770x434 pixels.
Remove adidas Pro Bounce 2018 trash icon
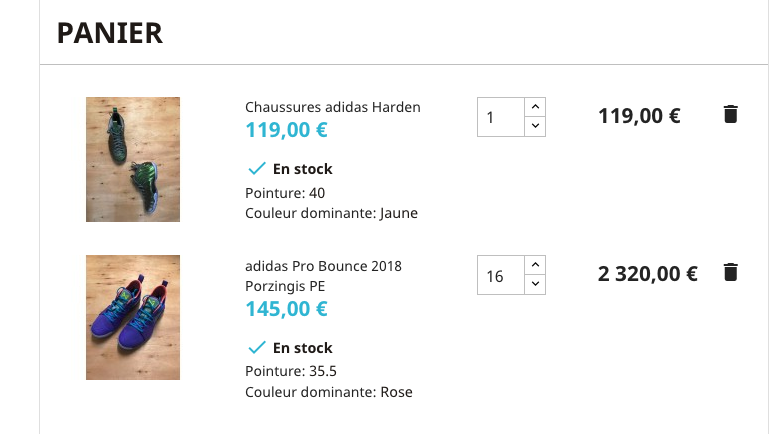pos(730,272)
